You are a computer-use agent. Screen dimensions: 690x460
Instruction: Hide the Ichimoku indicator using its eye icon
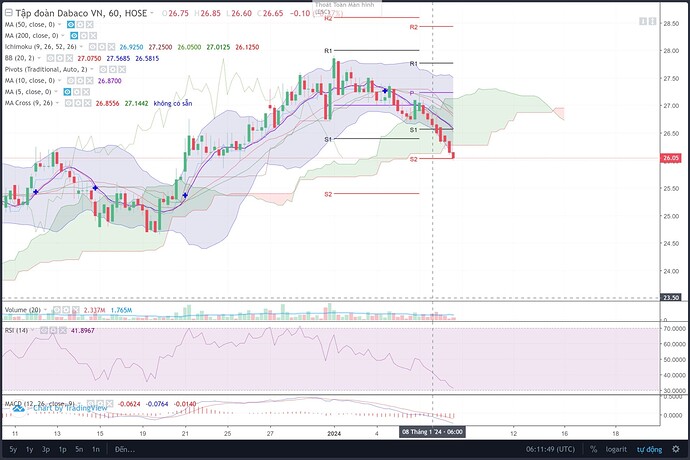pos(93,47)
